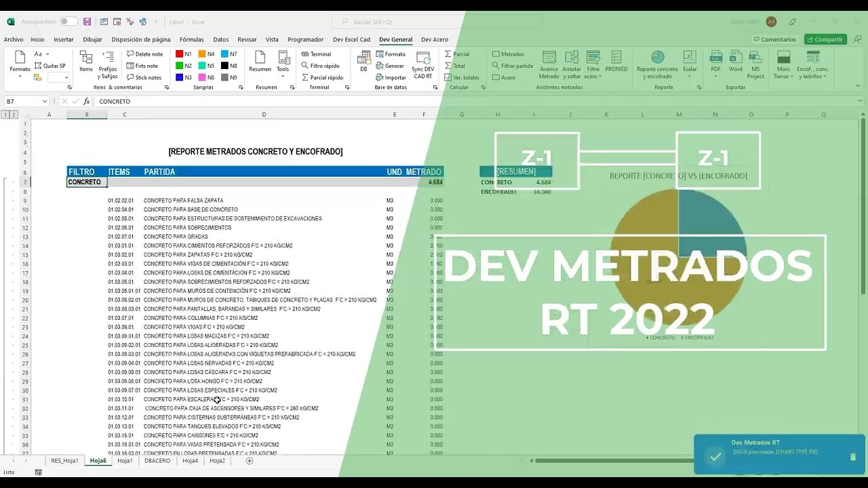Click the Firts note button

pos(142,66)
